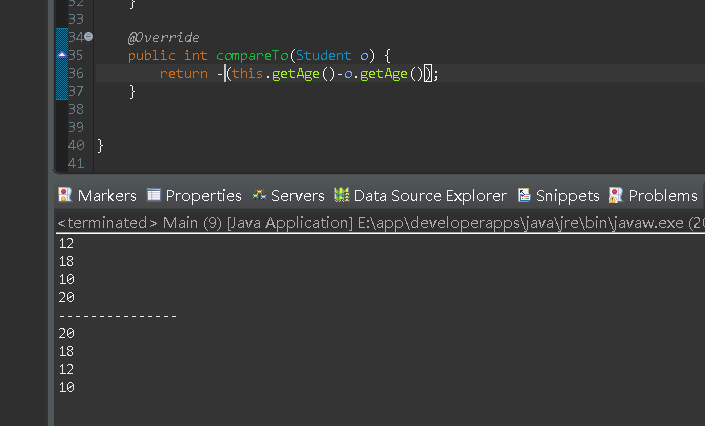Collapse the compareTo method fold marker

tap(88, 37)
